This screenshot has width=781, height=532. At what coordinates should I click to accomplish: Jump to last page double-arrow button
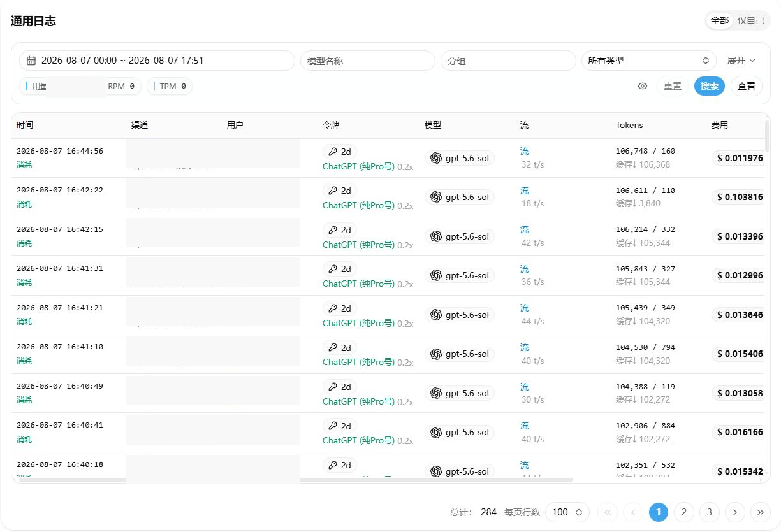pos(760,512)
